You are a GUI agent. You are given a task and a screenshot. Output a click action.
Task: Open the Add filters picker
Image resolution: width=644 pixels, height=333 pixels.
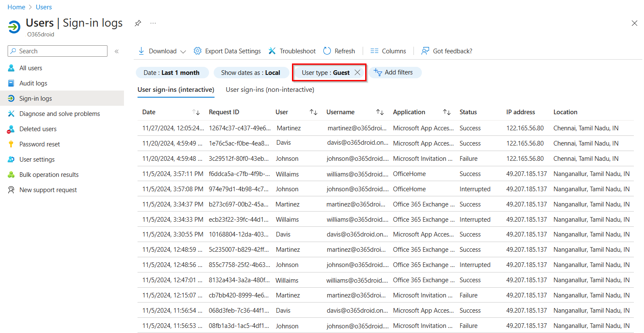point(395,72)
